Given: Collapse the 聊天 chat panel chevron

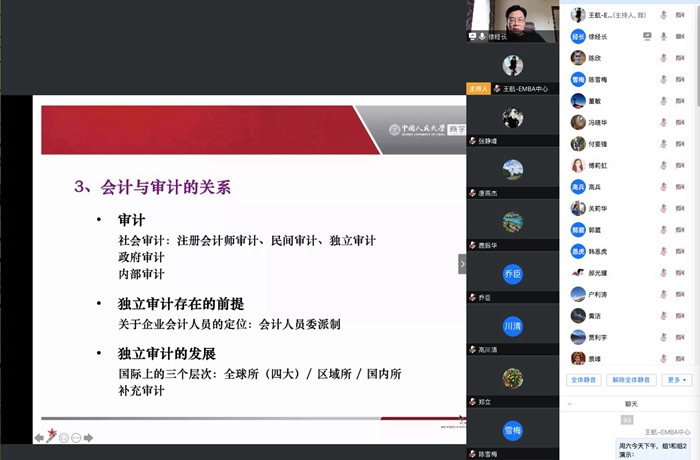Looking at the screenshot, I should pos(570,404).
